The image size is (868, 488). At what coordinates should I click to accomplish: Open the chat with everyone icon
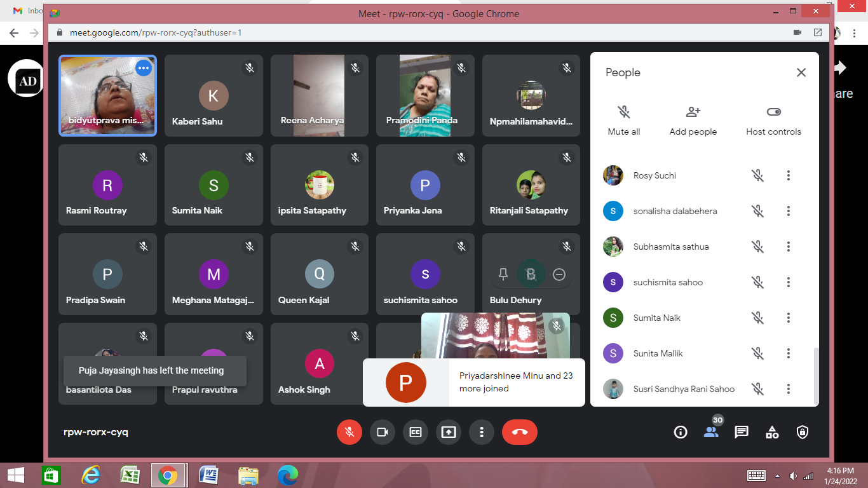pyautogui.click(x=742, y=432)
